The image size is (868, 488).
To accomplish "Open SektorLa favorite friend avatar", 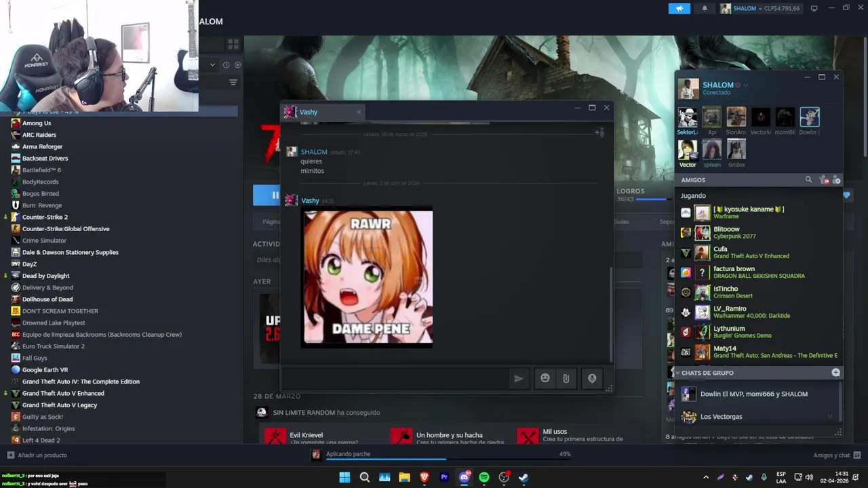I will pyautogui.click(x=688, y=117).
